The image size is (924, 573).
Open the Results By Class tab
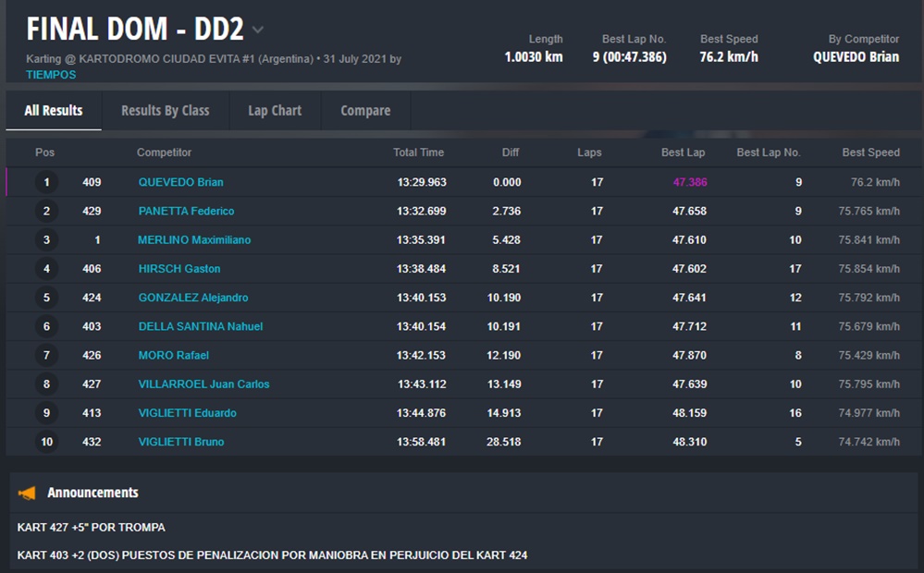tap(165, 111)
